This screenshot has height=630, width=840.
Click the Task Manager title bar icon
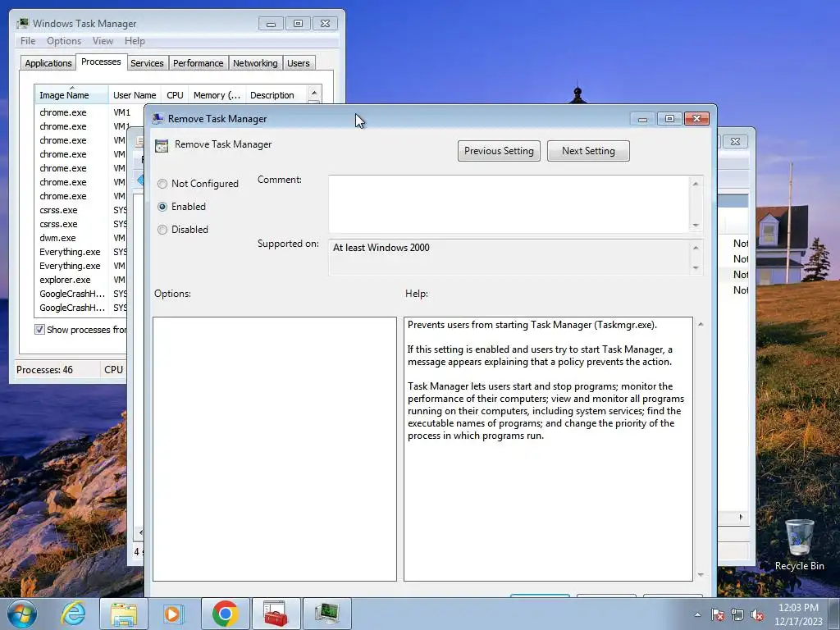pyautogui.click(x=22, y=24)
